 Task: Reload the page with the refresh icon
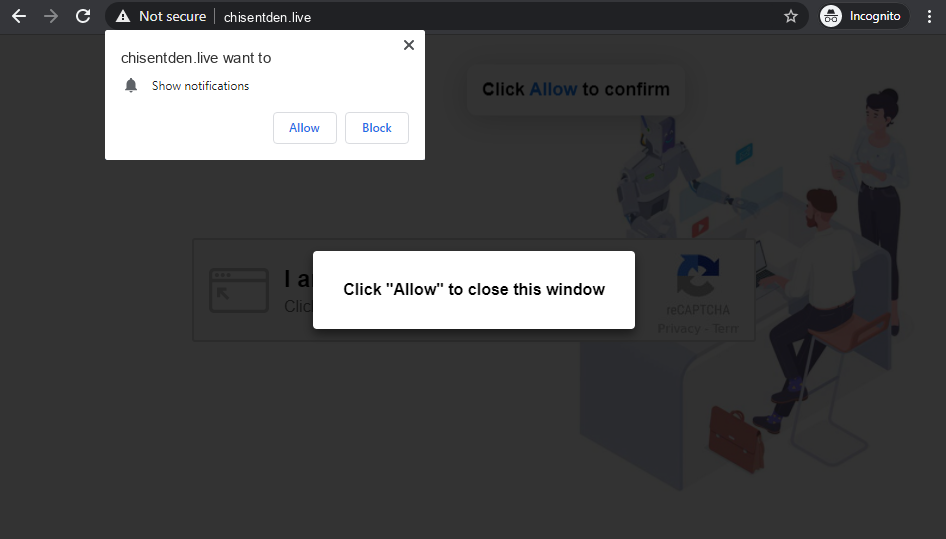click(x=83, y=16)
